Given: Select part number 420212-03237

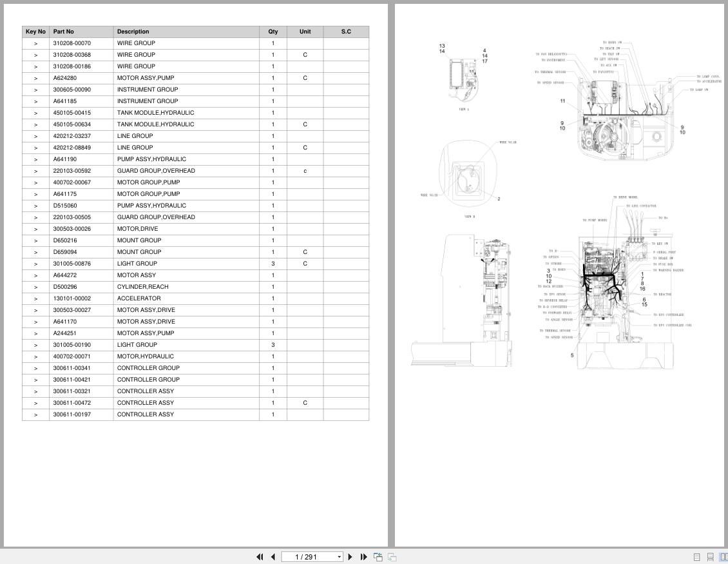Looking at the screenshot, I should [x=72, y=136].
